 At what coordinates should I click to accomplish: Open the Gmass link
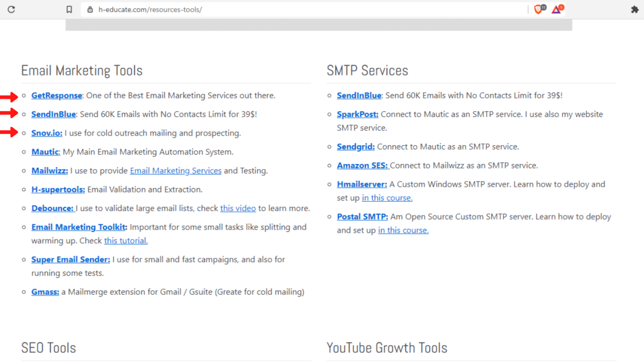[x=45, y=292]
